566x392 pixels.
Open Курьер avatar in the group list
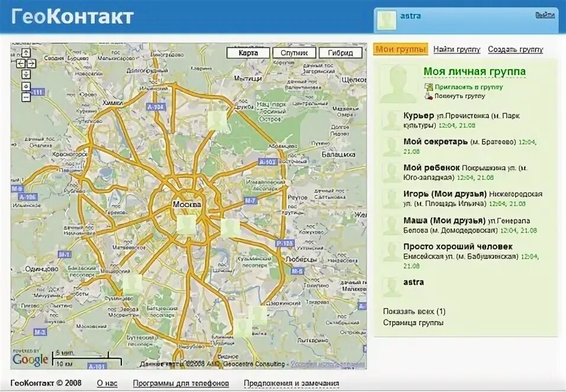pyautogui.click(x=392, y=120)
